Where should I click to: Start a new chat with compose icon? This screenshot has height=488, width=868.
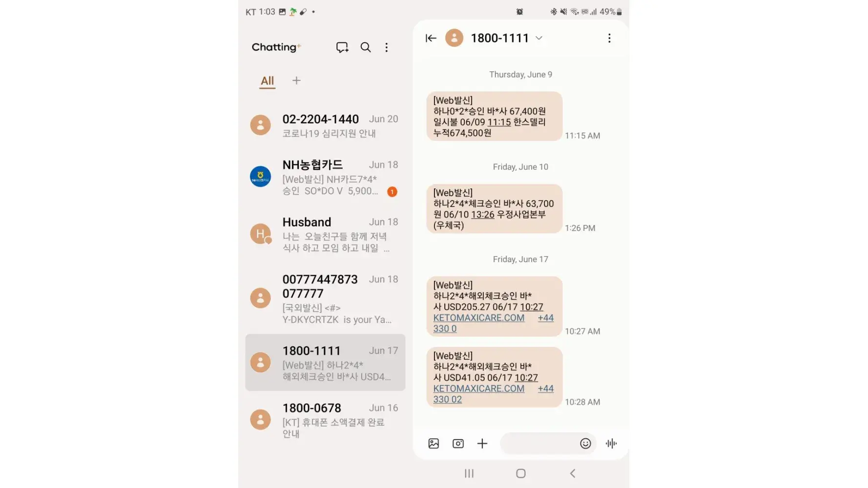(x=342, y=47)
